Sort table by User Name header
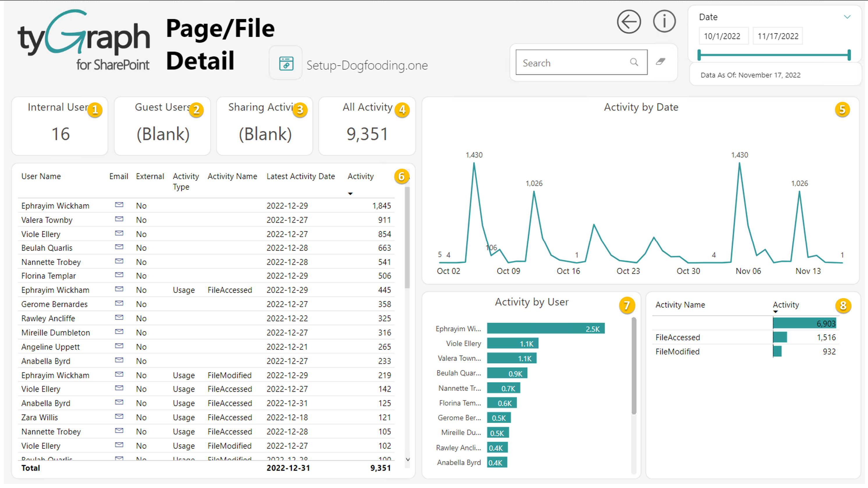868x488 pixels. [41, 177]
